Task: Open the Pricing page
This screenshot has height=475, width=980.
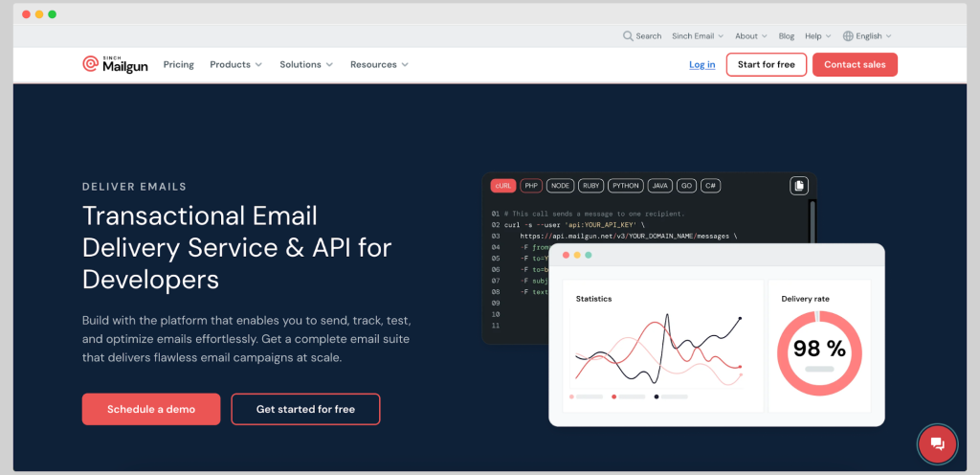Action: [x=179, y=64]
